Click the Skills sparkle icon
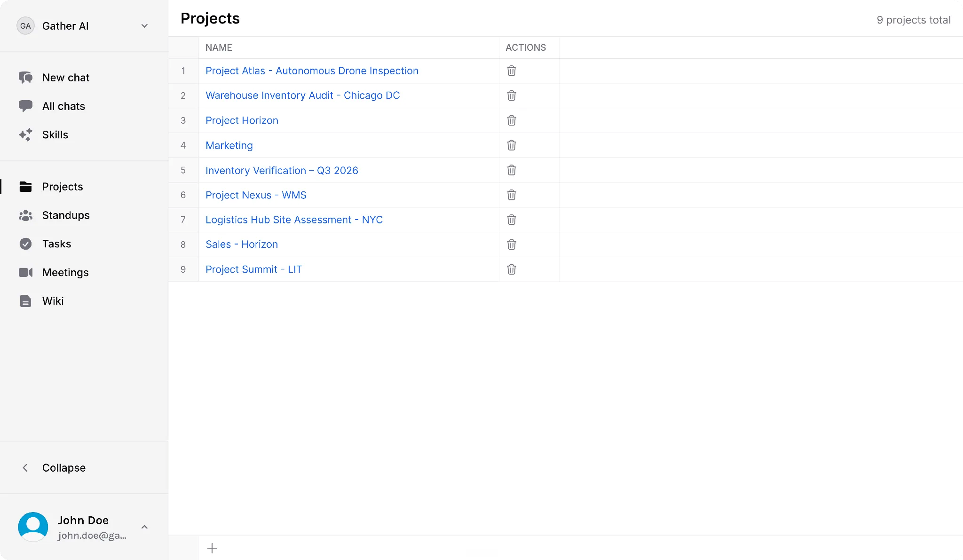 coord(25,134)
